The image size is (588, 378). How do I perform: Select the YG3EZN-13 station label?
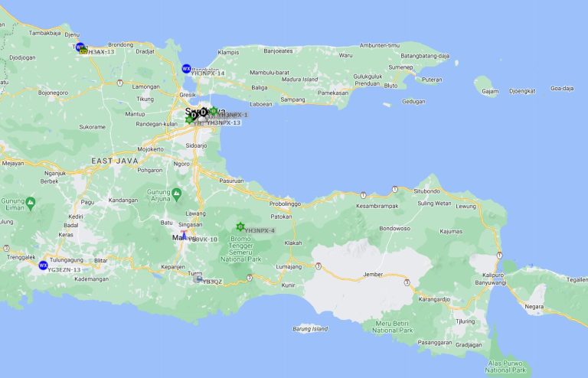(64, 270)
